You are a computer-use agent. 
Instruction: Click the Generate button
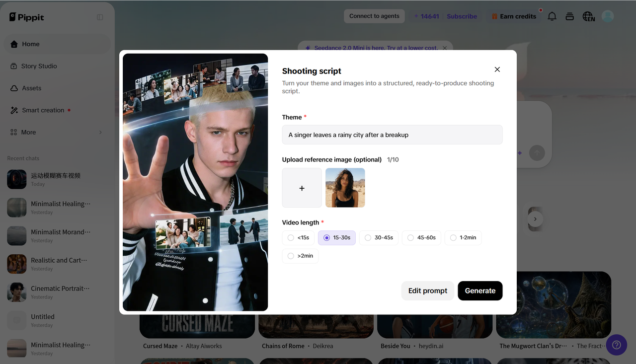(x=480, y=291)
